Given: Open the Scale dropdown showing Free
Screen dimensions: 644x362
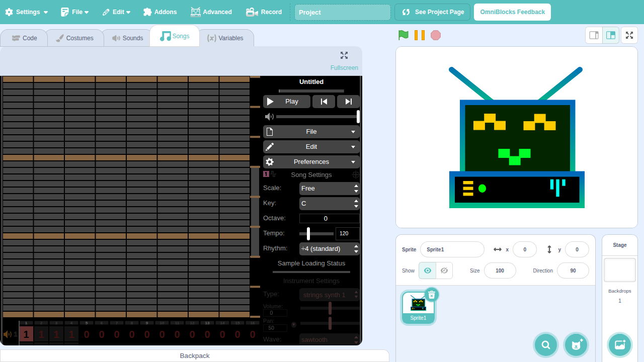Looking at the screenshot, I should [x=329, y=189].
